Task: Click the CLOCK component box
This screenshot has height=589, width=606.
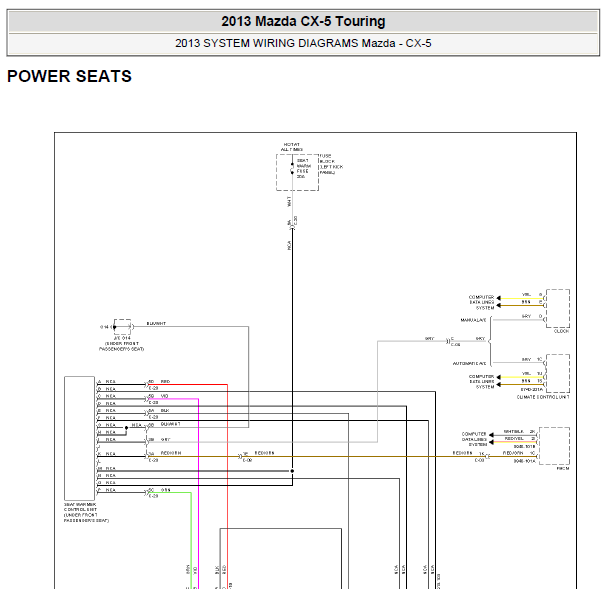Action: [x=557, y=308]
